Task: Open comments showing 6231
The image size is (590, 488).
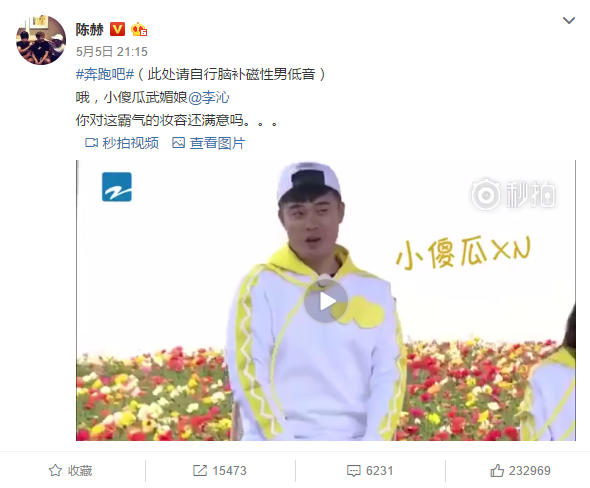Action: [370, 471]
